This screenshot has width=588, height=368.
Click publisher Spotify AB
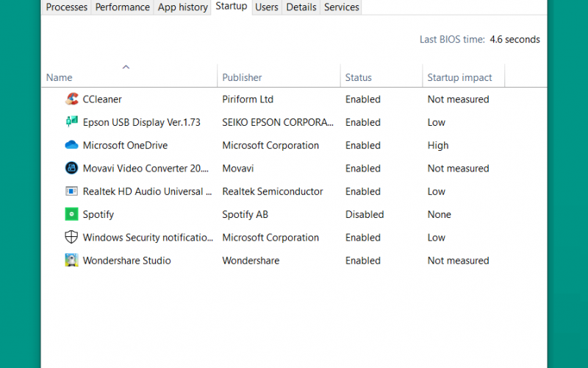(x=245, y=214)
